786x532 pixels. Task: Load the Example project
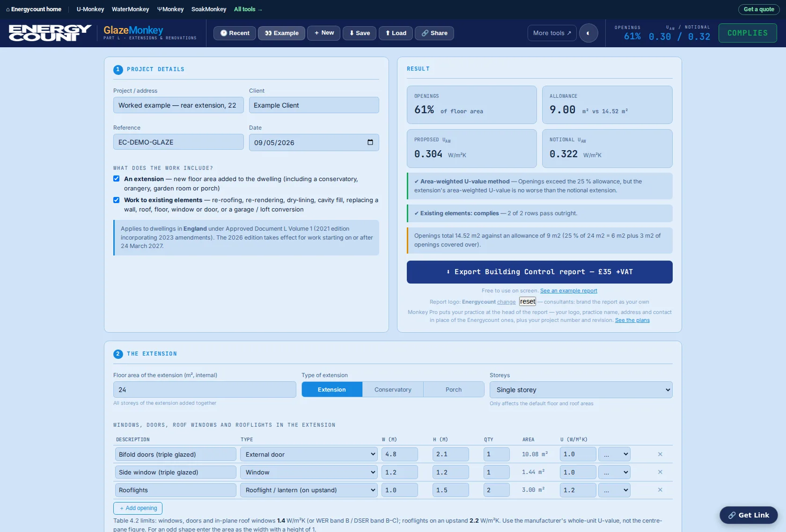coord(281,33)
